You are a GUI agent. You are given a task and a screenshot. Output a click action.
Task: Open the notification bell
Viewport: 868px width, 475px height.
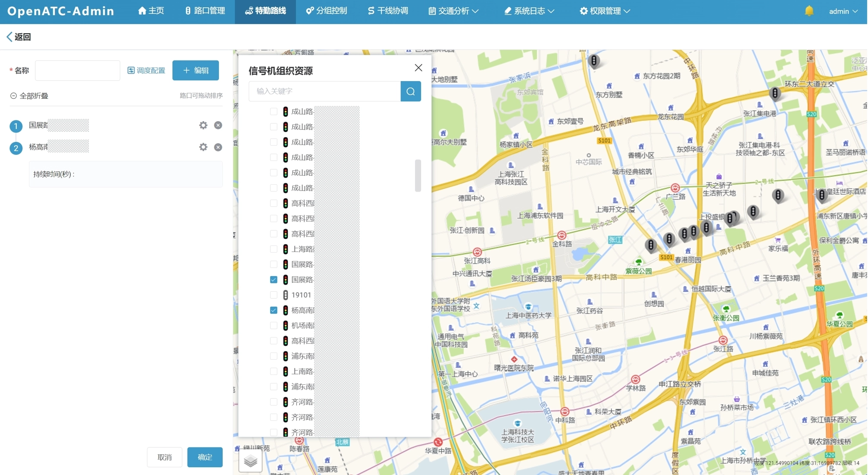click(x=809, y=11)
